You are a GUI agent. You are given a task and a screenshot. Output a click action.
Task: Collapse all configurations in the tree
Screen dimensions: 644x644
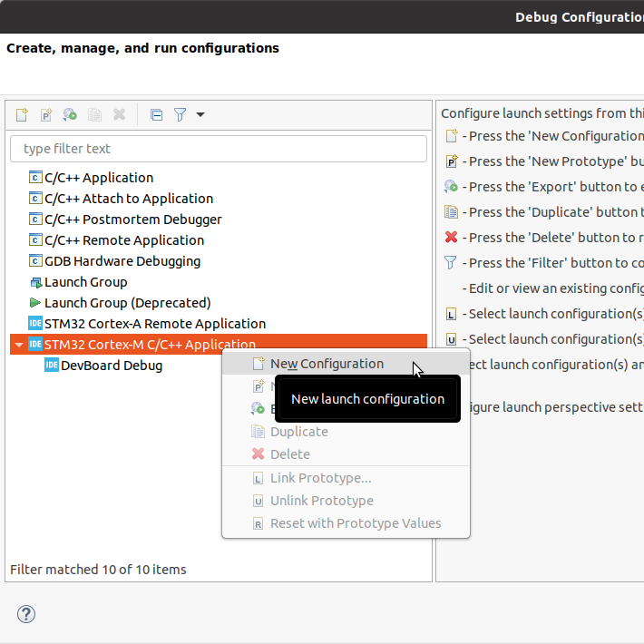click(x=157, y=114)
